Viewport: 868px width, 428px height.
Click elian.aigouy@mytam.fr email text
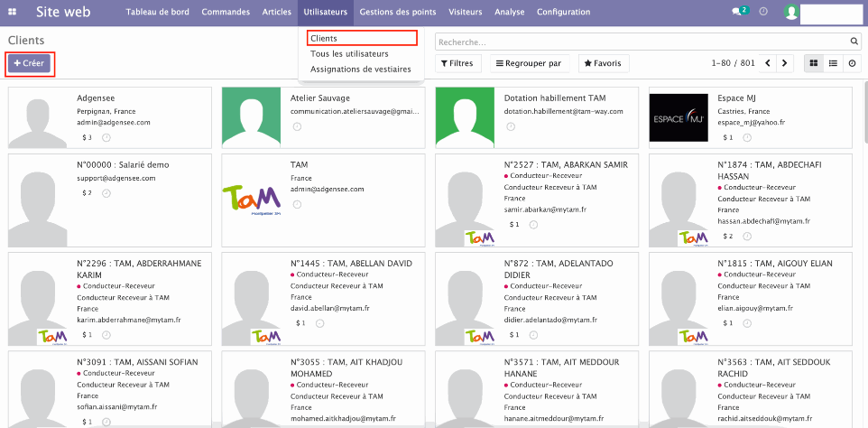(755, 309)
